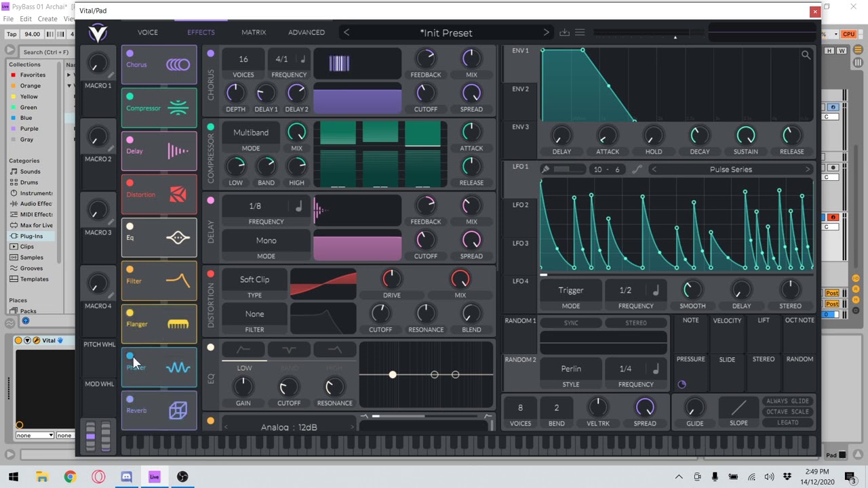Viewport: 868px width, 488px height.
Task: Open OBS Studio from the taskbar
Action: click(x=182, y=476)
